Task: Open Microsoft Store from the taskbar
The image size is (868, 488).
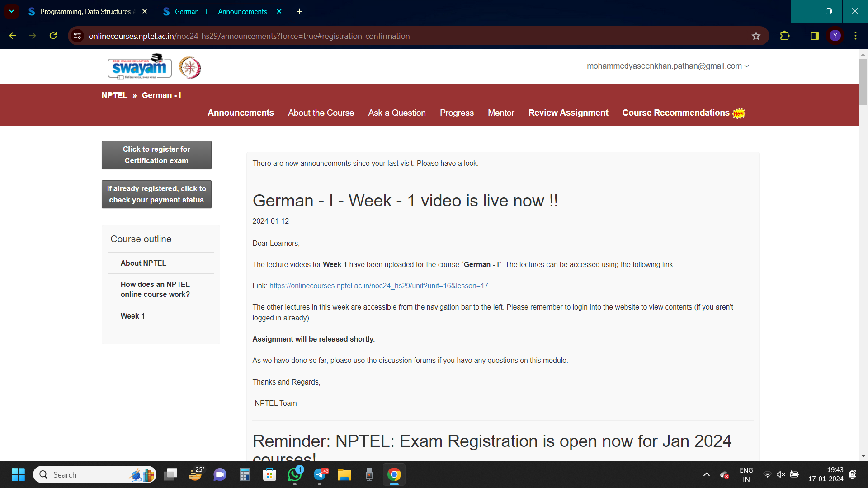Action: click(270, 474)
